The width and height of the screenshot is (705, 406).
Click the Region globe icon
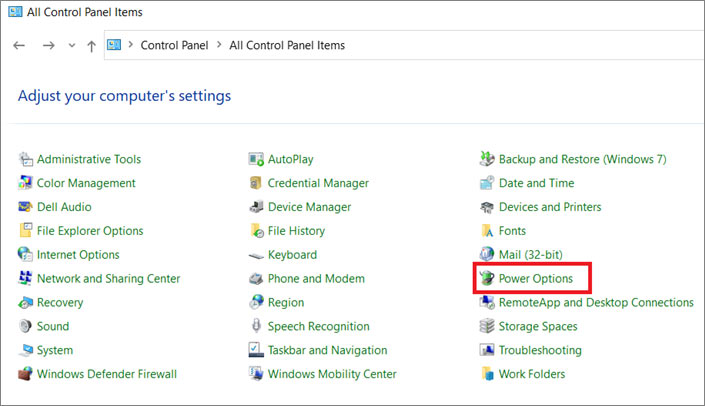(256, 302)
